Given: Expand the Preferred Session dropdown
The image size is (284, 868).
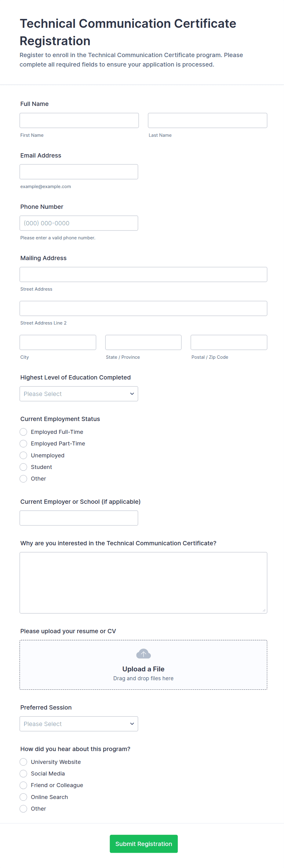Looking at the screenshot, I should point(79,724).
